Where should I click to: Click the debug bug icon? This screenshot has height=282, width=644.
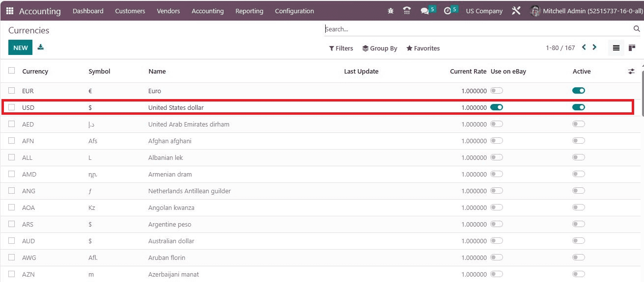click(x=391, y=11)
